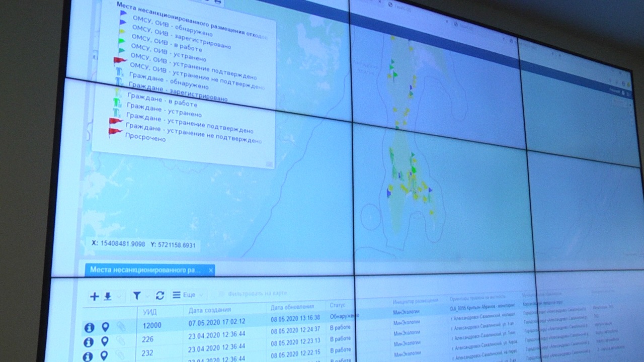
Task: Sort by 'УИД' column header
Action: (x=149, y=312)
